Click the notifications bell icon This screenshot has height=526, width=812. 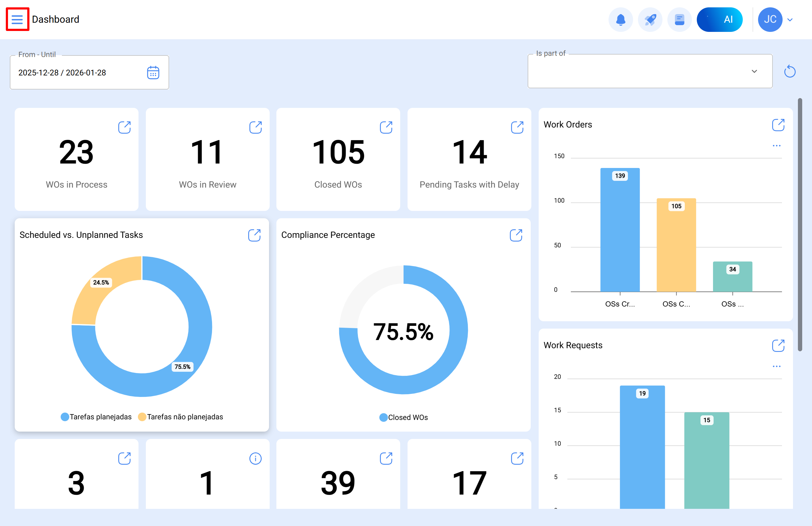pyautogui.click(x=620, y=19)
